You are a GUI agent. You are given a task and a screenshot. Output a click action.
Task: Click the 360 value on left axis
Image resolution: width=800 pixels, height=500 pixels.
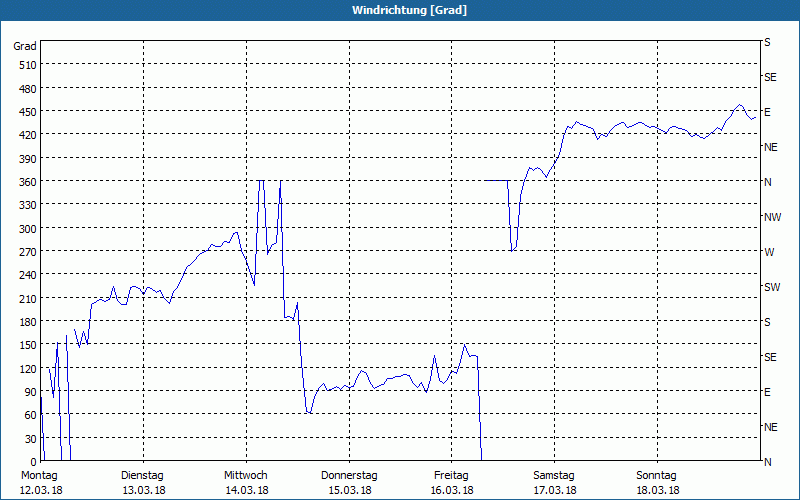coord(28,182)
